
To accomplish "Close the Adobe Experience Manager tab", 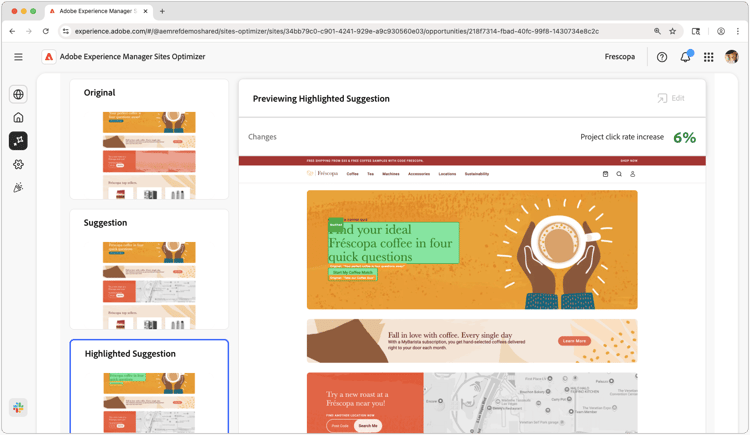I will (145, 11).
